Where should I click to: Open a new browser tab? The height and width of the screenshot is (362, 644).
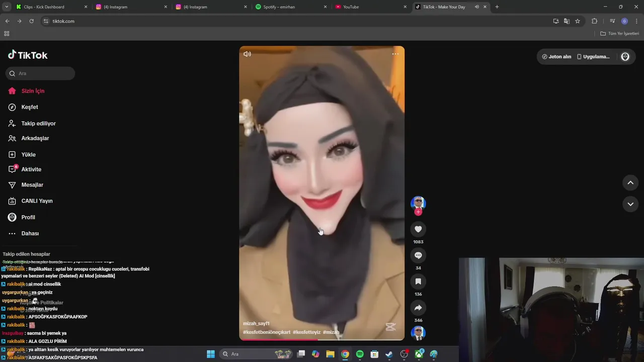[x=497, y=7]
